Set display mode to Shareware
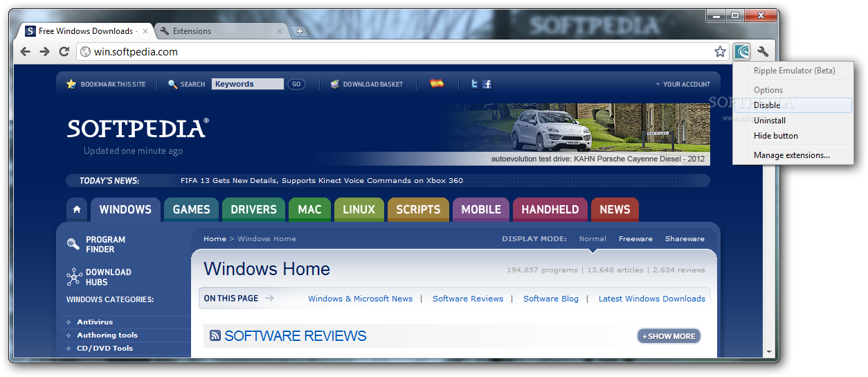Screen dimensions: 868x377 coord(685,239)
